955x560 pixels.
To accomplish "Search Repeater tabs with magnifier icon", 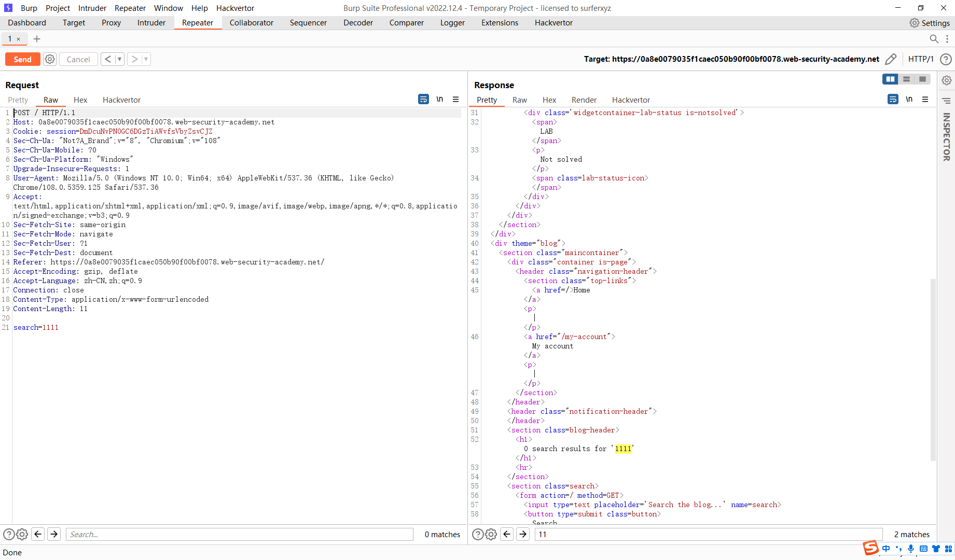I will tap(934, 39).
